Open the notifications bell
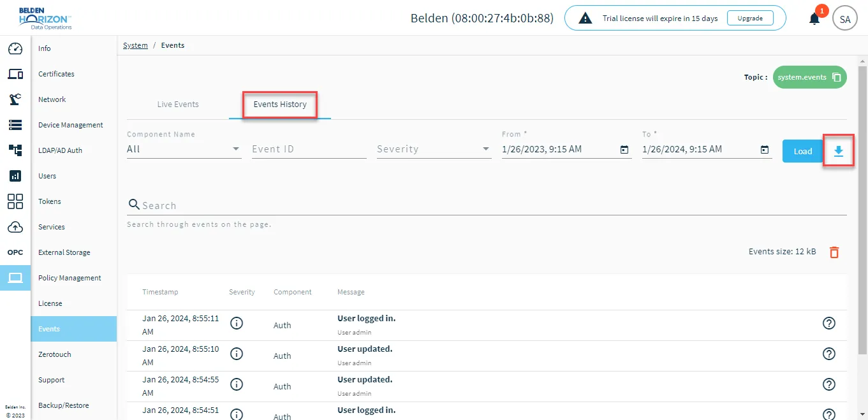This screenshot has height=420, width=868. (x=814, y=18)
